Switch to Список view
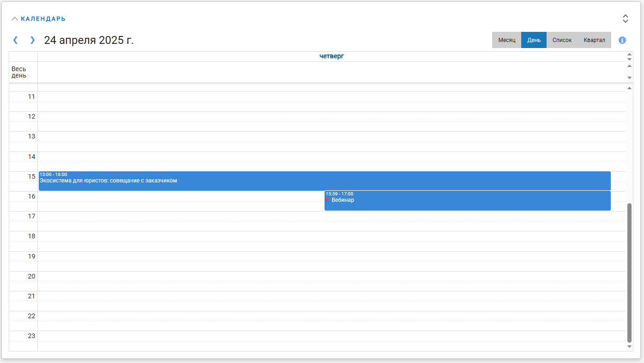 click(x=562, y=40)
